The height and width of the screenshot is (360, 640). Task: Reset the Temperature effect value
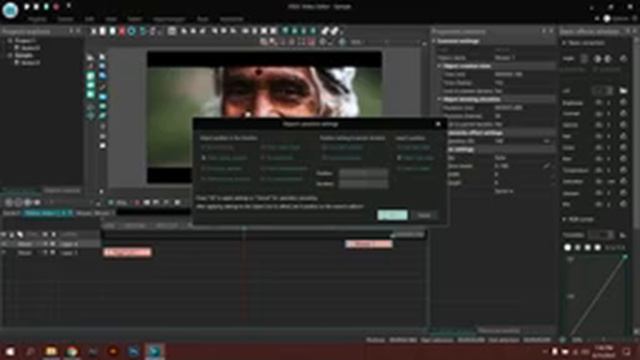point(623,170)
